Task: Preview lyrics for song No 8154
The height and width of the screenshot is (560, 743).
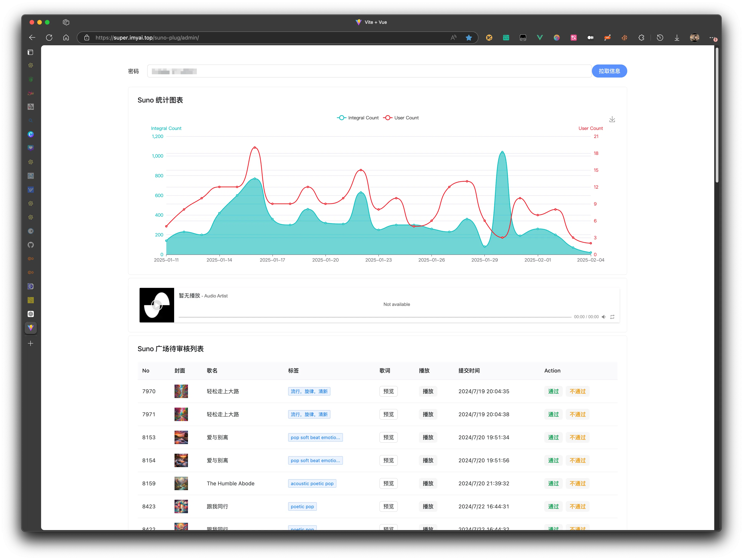Action: click(388, 460)
